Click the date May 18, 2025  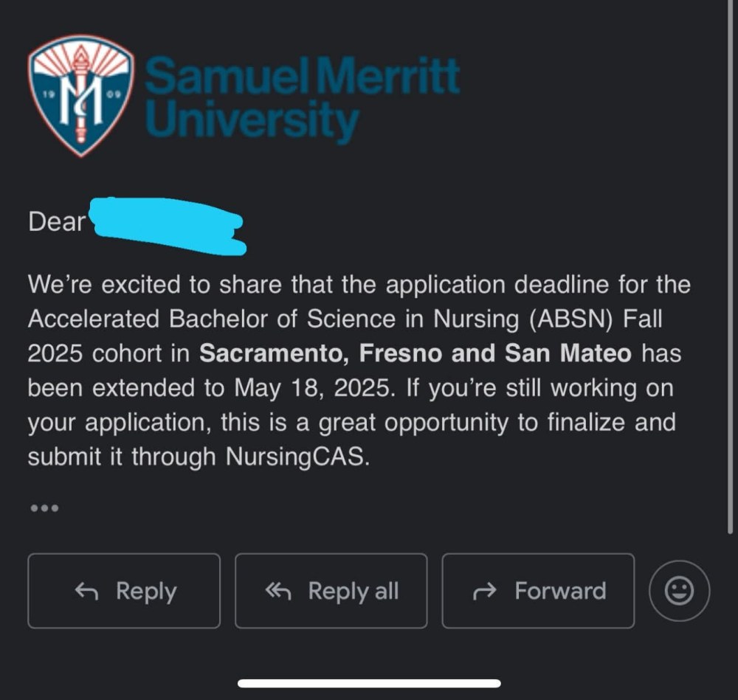coord(314,389)
